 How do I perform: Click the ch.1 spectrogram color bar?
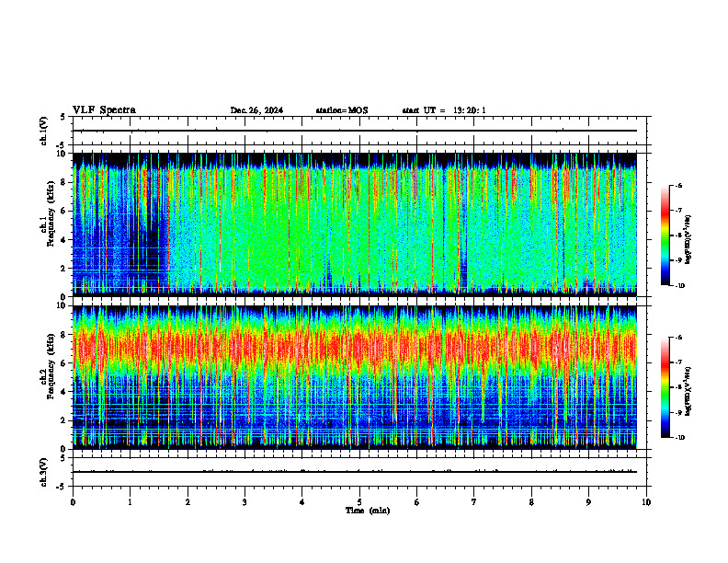[x=665, y=236]
